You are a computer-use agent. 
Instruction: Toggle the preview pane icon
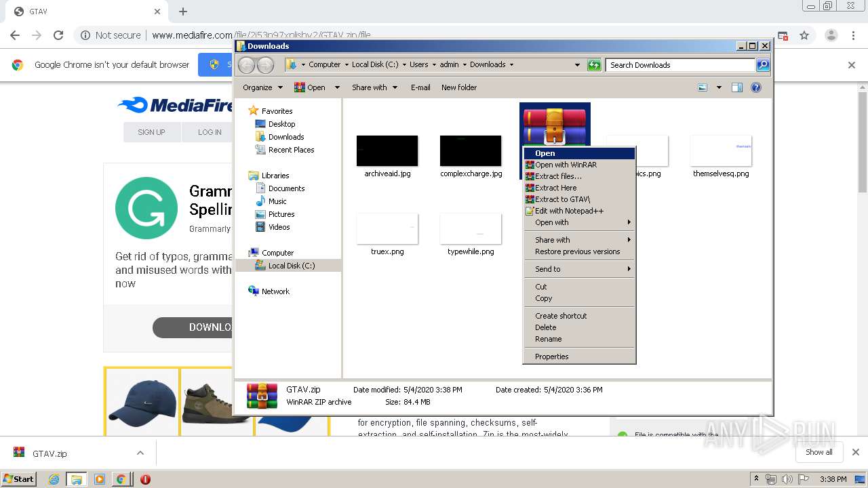click(737, 87)
